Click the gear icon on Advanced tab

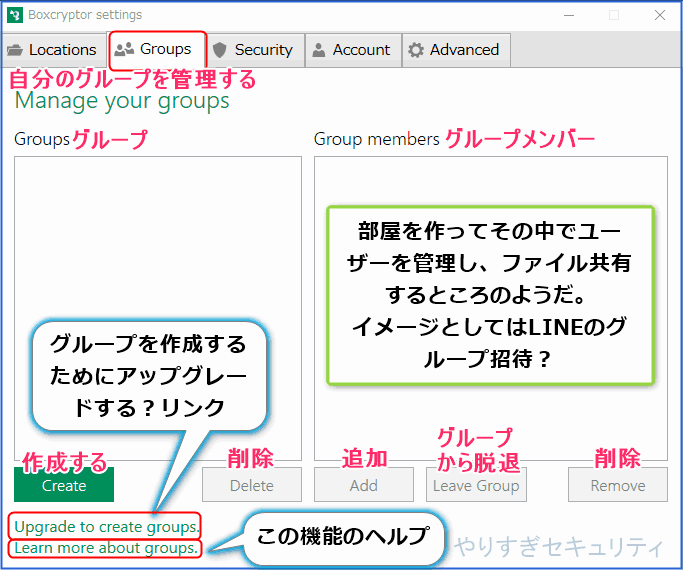click(416, 50)
